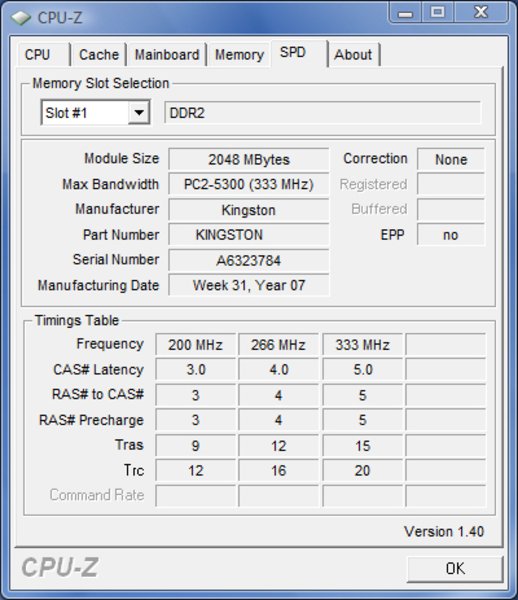Click the Slot #1 combo box text
The width and height of the screenshot is (518, 600).
67,113
